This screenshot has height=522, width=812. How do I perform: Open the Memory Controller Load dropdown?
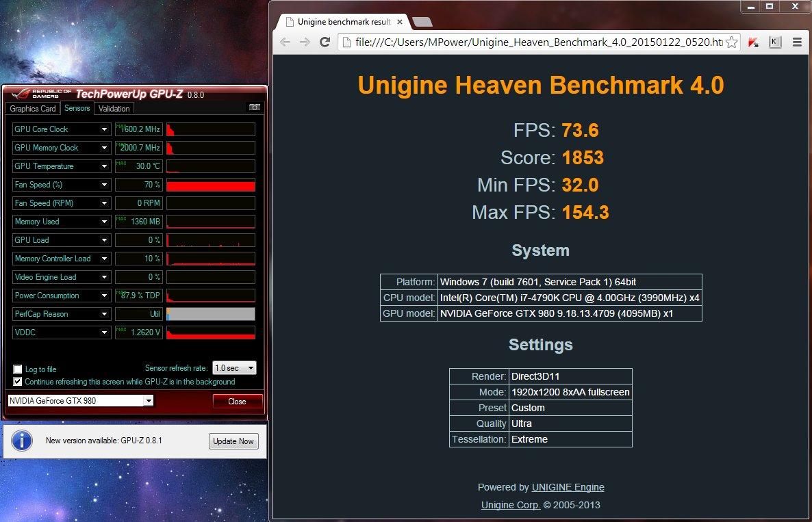coord(104,258)
